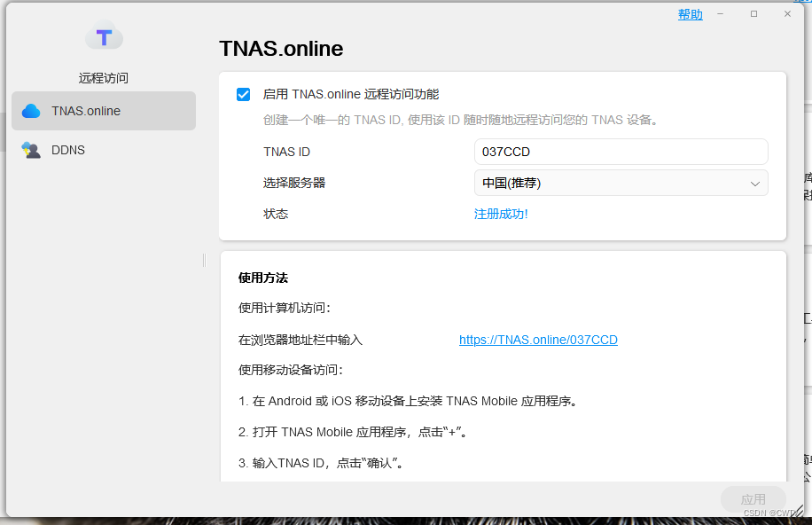Click the 使用计算机访问 text line
The height and width of the screenshot is (525, 812).
tap(285, 308)
